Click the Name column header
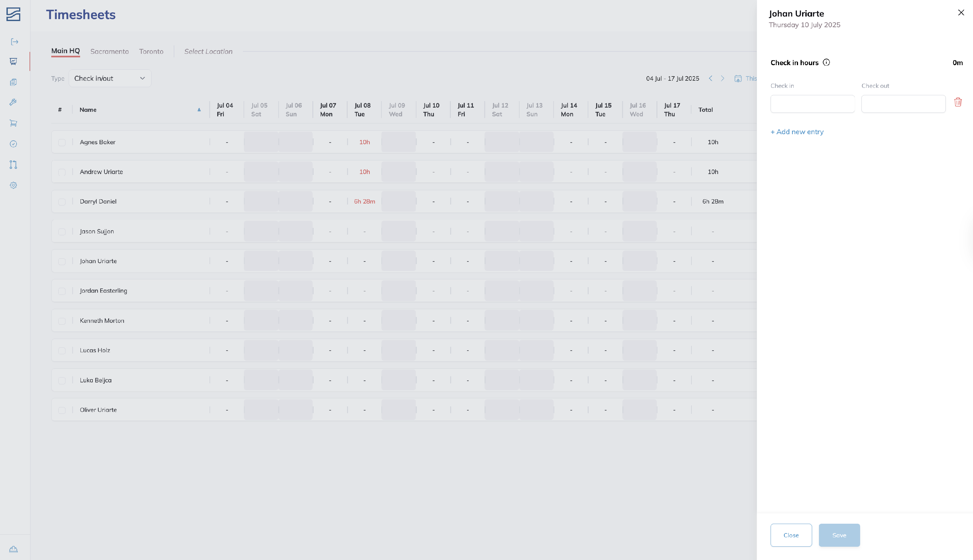The width and height of the screenshot is (973, 560). (88, 110)
